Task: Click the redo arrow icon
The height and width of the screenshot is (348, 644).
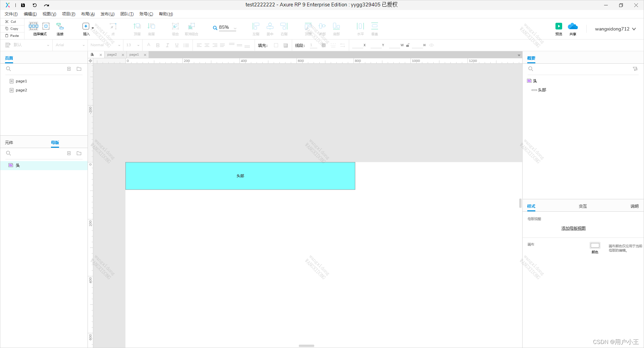Action: click(x=47, y=5)
